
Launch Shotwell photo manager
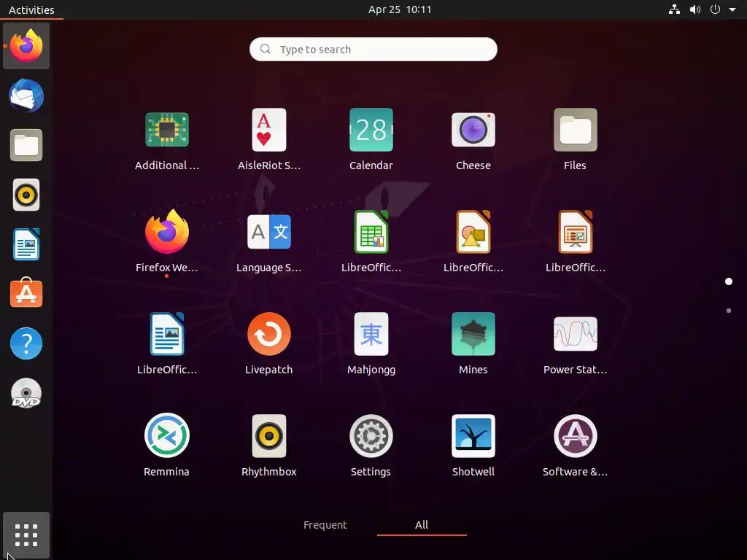(x=473, y=436)
